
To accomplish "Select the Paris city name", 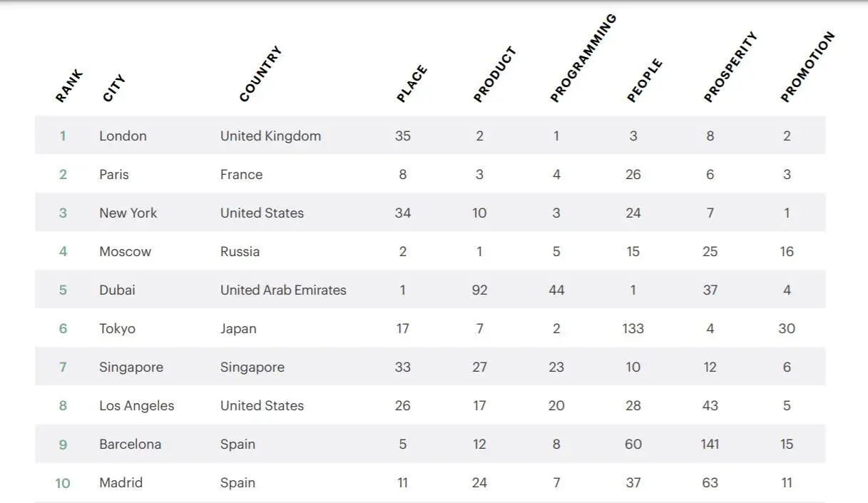I will tap(114, 174).
